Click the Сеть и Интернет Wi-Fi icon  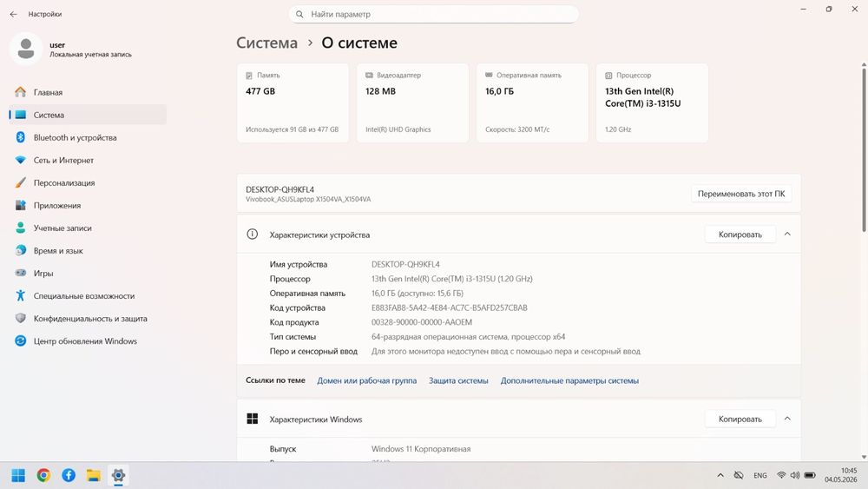pyautogui.click(x=21, y=160)
